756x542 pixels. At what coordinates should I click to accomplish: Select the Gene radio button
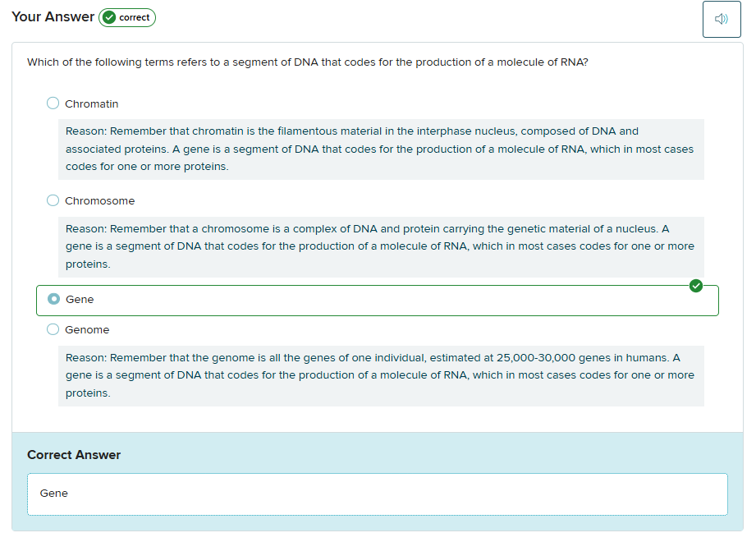[x=53, y=300]
